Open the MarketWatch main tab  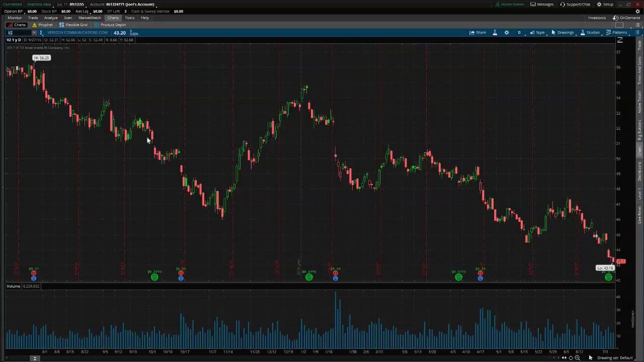(90, 18)
